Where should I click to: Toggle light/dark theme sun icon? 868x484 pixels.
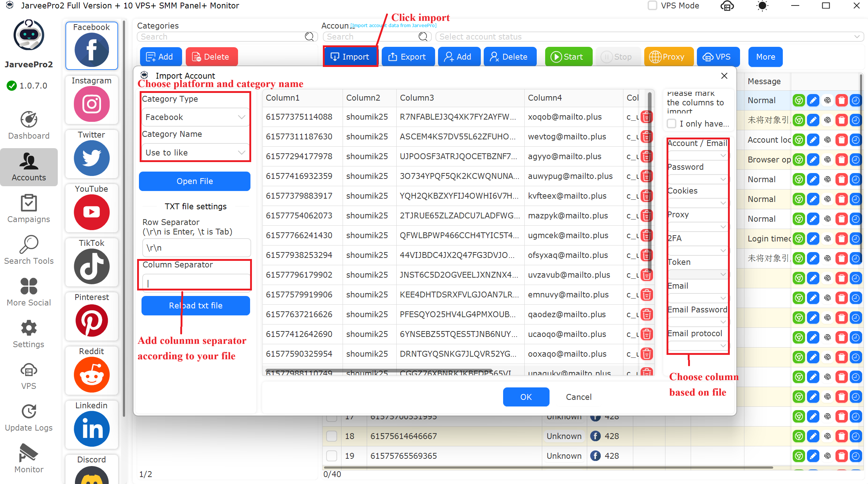tap(762, 6)
